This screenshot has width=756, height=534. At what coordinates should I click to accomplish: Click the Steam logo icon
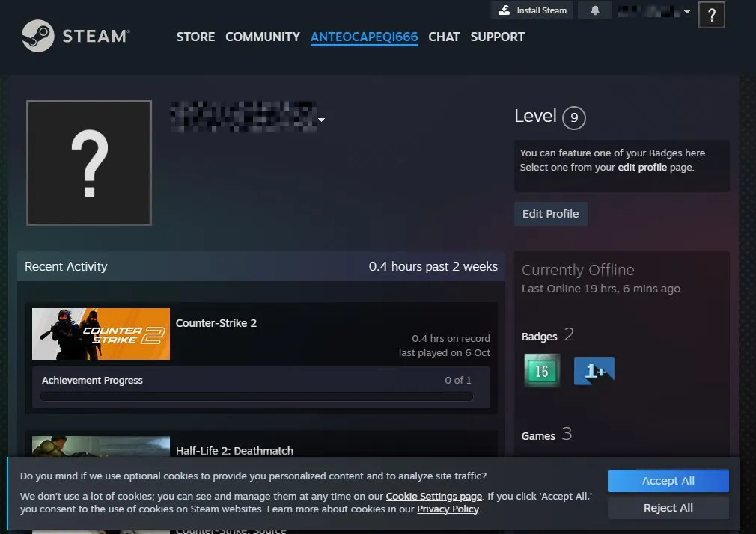37,36
